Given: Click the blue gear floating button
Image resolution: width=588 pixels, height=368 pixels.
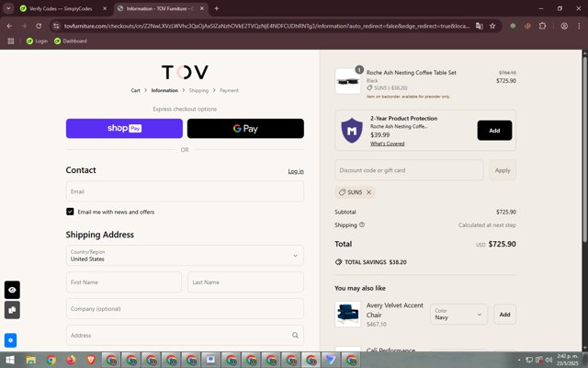Looking at the screenshot, I should pos(10,340).
